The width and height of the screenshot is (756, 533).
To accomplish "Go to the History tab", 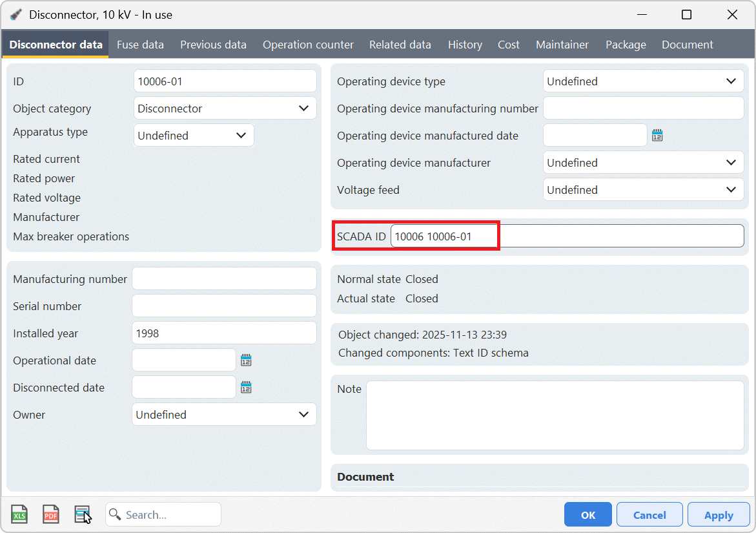I will (x=465, y=45).
